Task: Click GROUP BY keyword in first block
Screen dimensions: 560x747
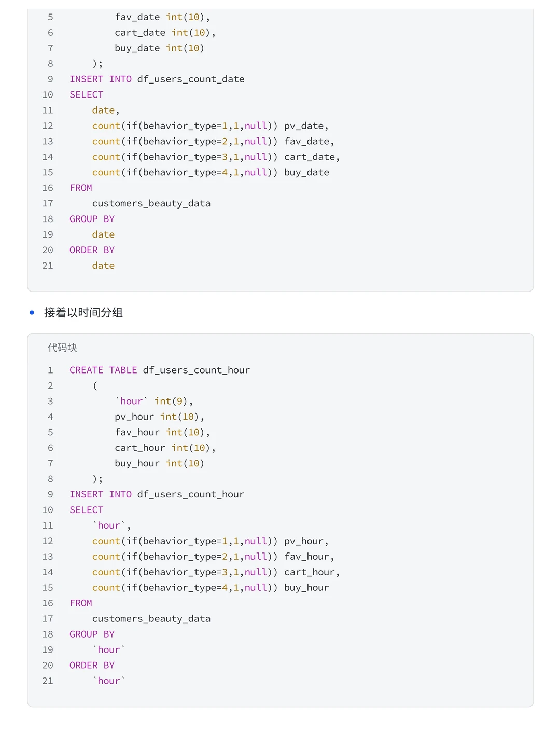Action: click(92, 219)
